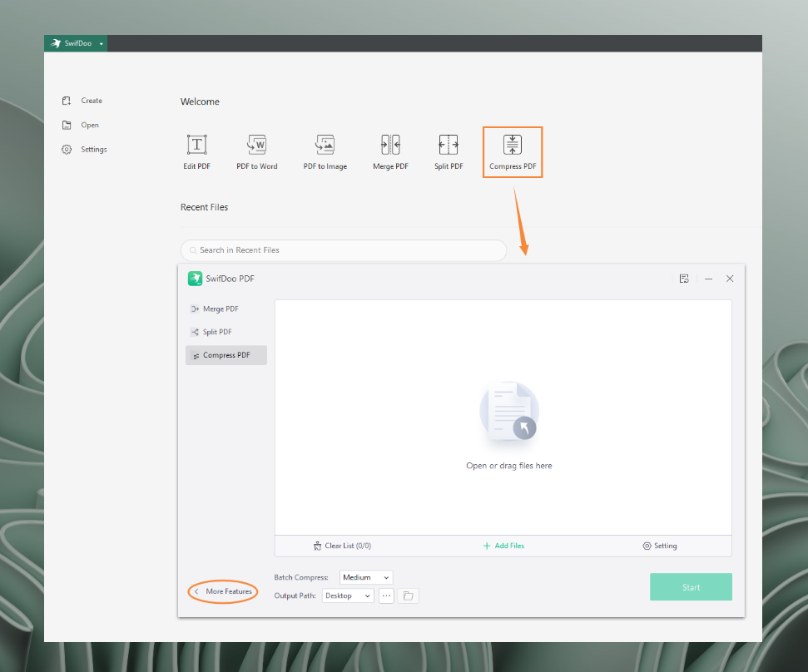
Task: Click the plus icon beside Add Files
Action: tap(487, 546)
